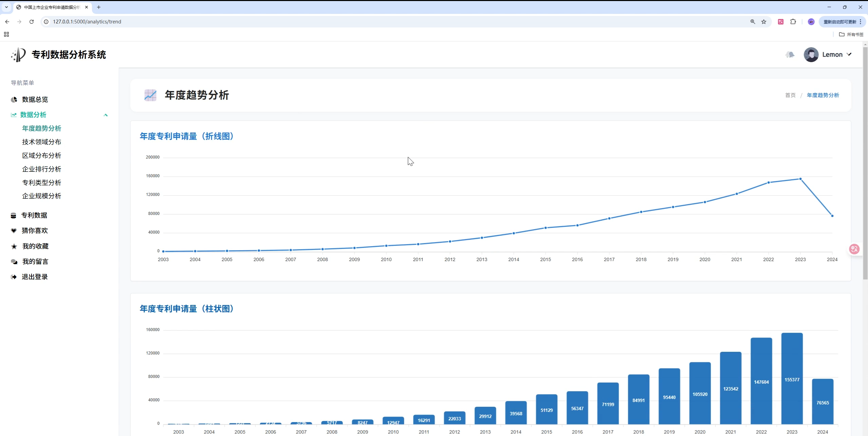Close the 中国上市企业专利申请 tab

pyautogui.click(x=86, y=7)
